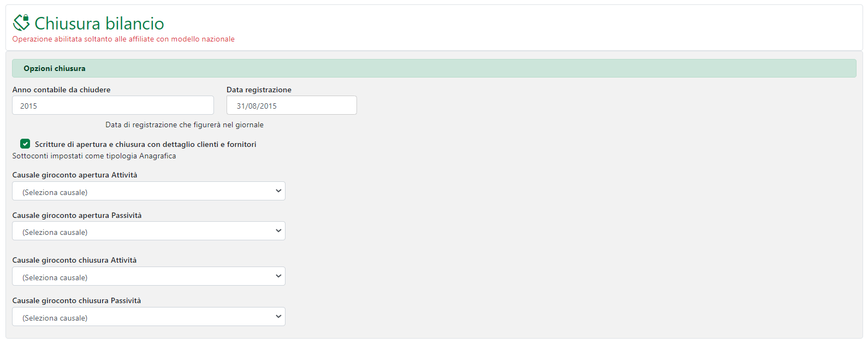Click the Chiusura bilancio lock icon
Screen dimensions: 868x343
click(21, 22)
